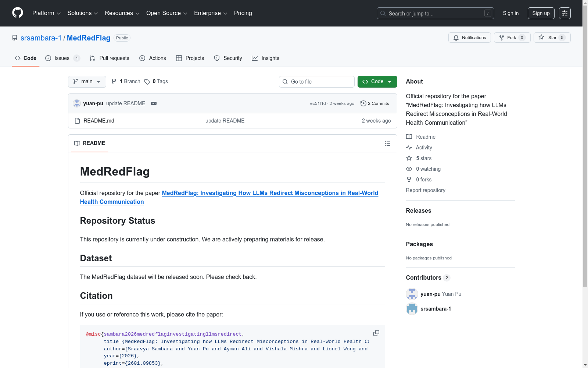Open the Releases section heading link
Screen dimensions: 588x368
pyautogui.click(x=419, y=210)
